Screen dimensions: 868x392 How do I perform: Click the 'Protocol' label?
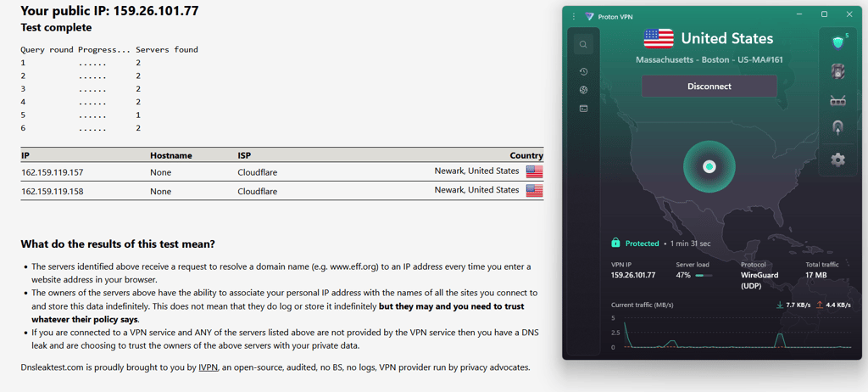pyautogui.click(x=753, y=265)
